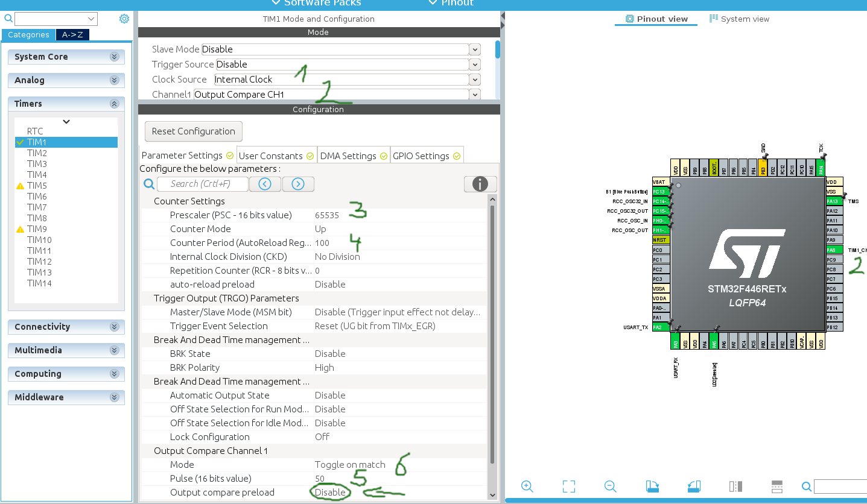The width and height of the screenshot is (867, 504).
Task: Expand the System Core category
Action: [66, 57]
